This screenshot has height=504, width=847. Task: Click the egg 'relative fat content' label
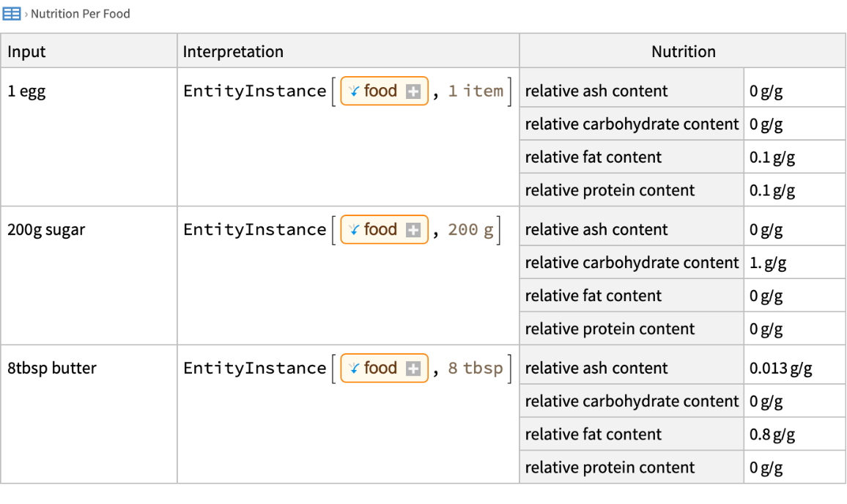pyautogui.click(x=593, y=157)
